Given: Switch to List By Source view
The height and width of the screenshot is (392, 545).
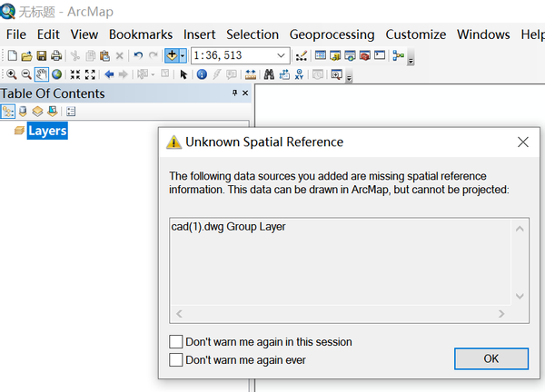Looking at the screenshot, I should click(23, 112).
